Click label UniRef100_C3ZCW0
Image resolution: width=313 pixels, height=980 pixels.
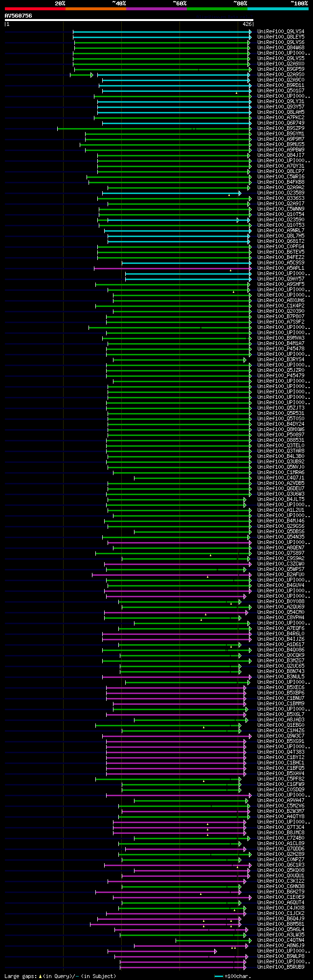click(281, 564)
